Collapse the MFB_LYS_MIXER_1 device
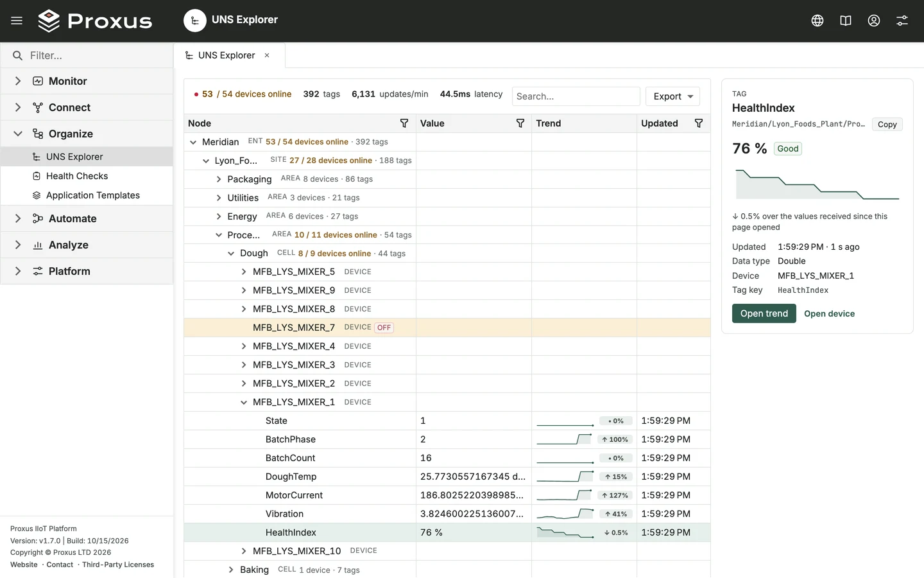924x578 pixels. tap(244, 403)
